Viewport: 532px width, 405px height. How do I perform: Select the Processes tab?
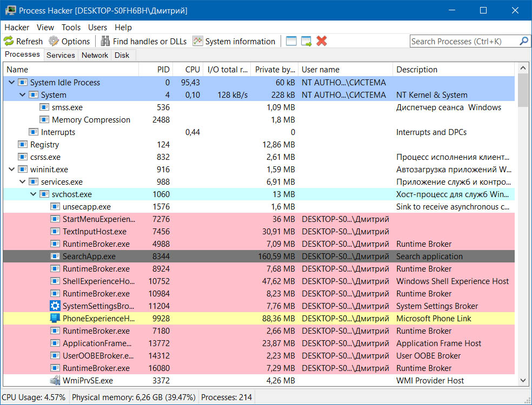(22, 55)
